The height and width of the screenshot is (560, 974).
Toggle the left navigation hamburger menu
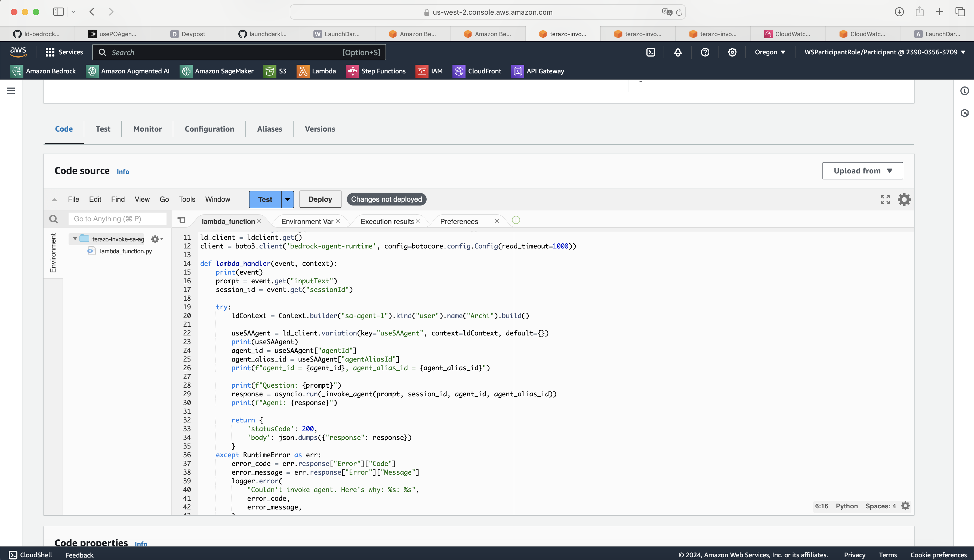coord(11,91)
